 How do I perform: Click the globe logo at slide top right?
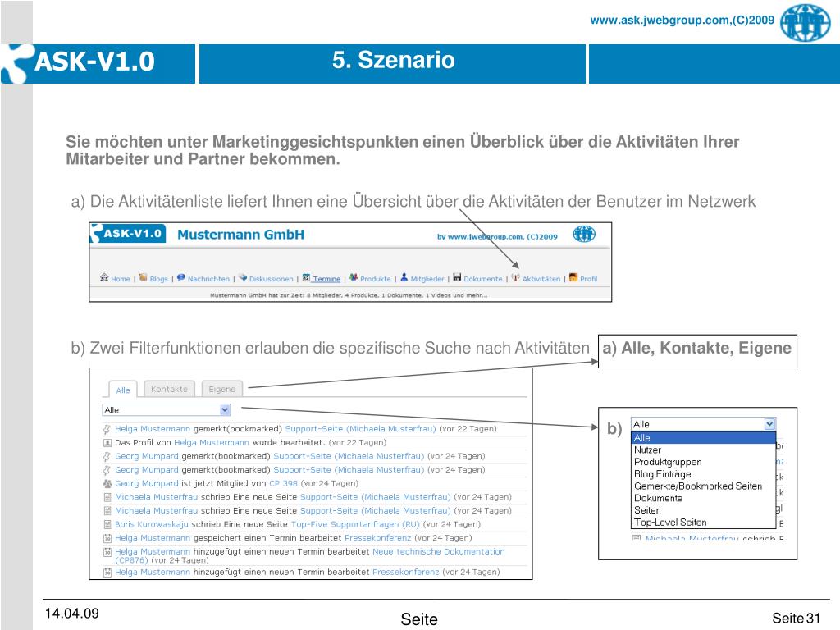click(806, 22)
